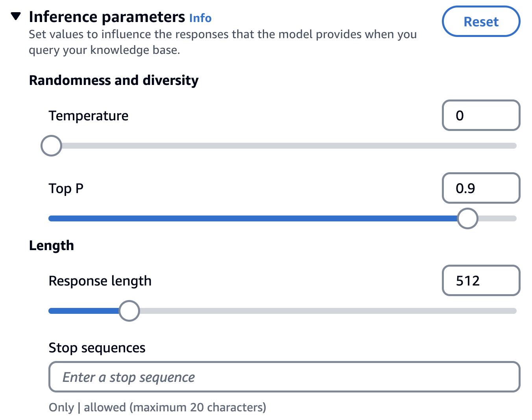Click the Top P label
The width and height of the screenshot is (532, 420).
tap(66, 188)
